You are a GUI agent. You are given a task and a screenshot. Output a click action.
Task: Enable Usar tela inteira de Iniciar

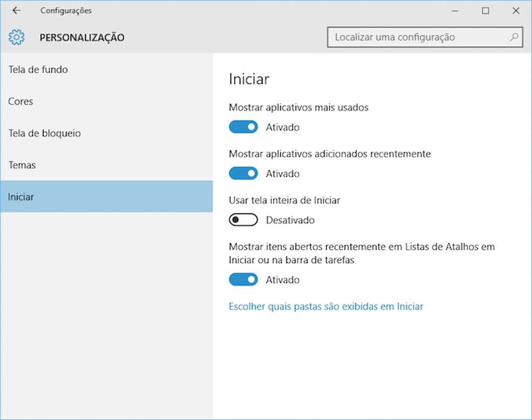(243, 219)
